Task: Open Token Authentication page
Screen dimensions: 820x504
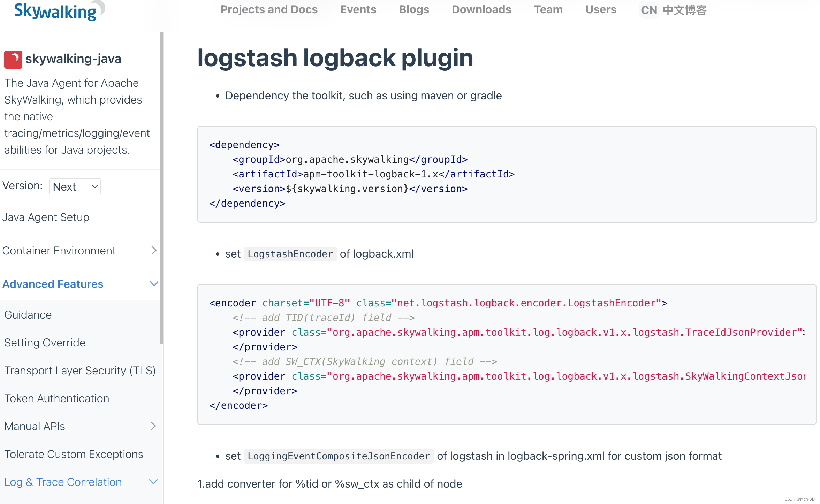Action: coord(56,398)
